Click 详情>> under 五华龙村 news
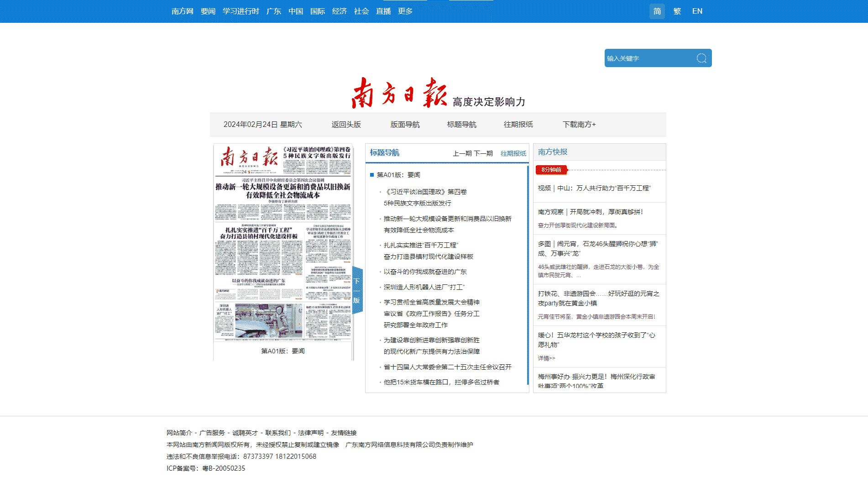This screenshot has height=493, width=868. [x=546, y=358]
